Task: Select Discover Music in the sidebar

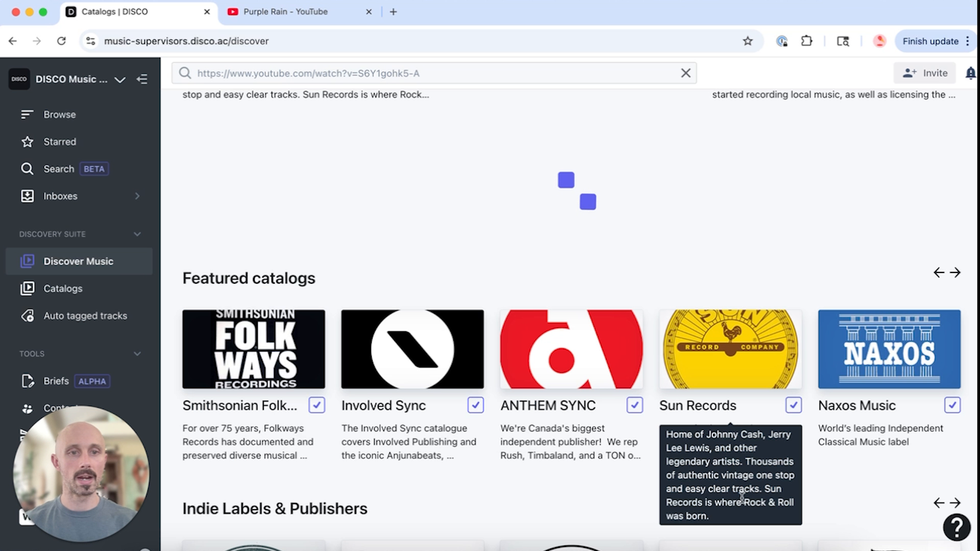Action: click(x=79, y=261)
